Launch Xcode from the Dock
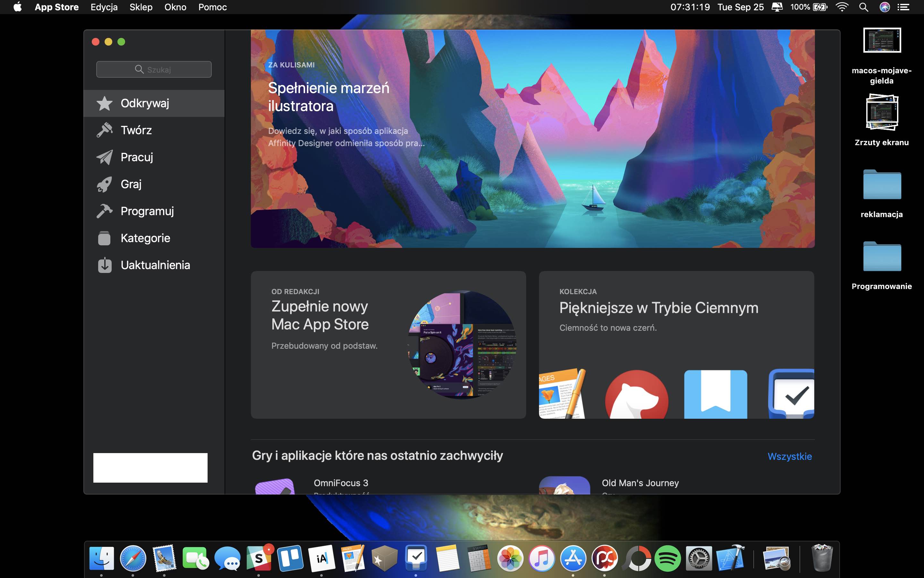 [731, 558]
